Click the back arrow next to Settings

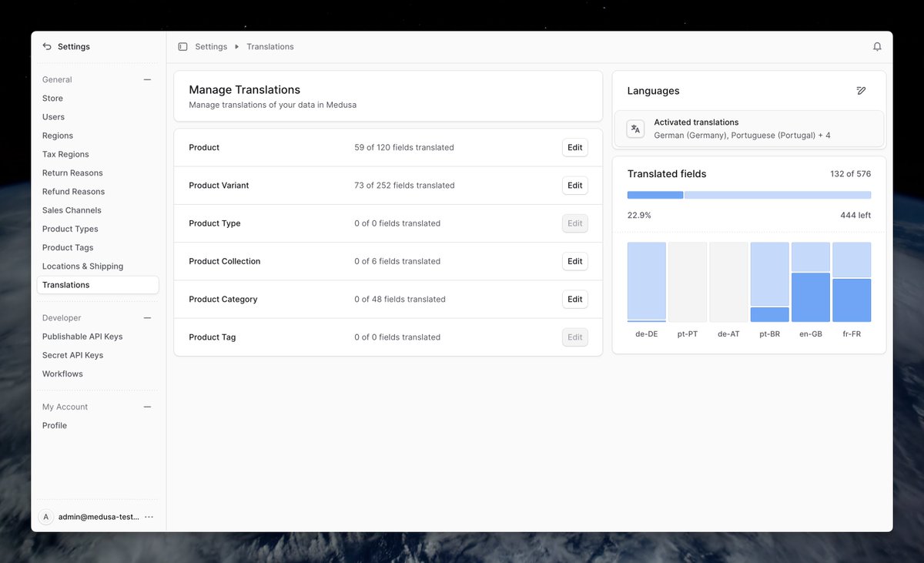coord(47,47)
